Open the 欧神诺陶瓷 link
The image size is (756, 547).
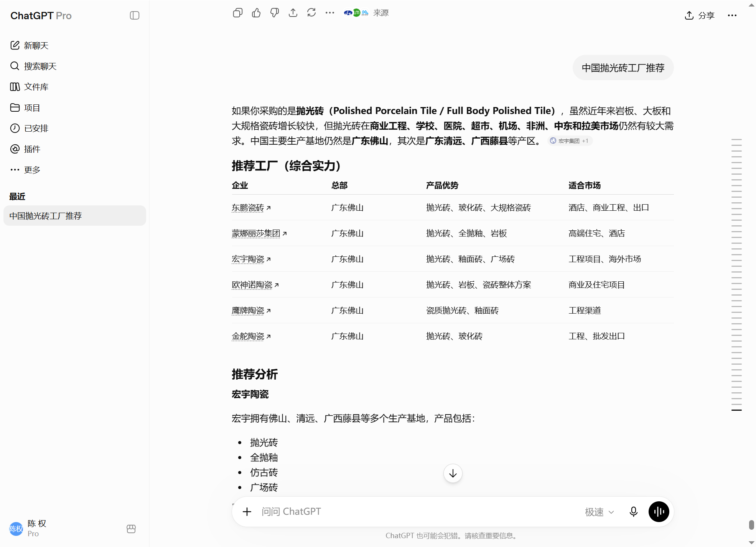point(255,285)
